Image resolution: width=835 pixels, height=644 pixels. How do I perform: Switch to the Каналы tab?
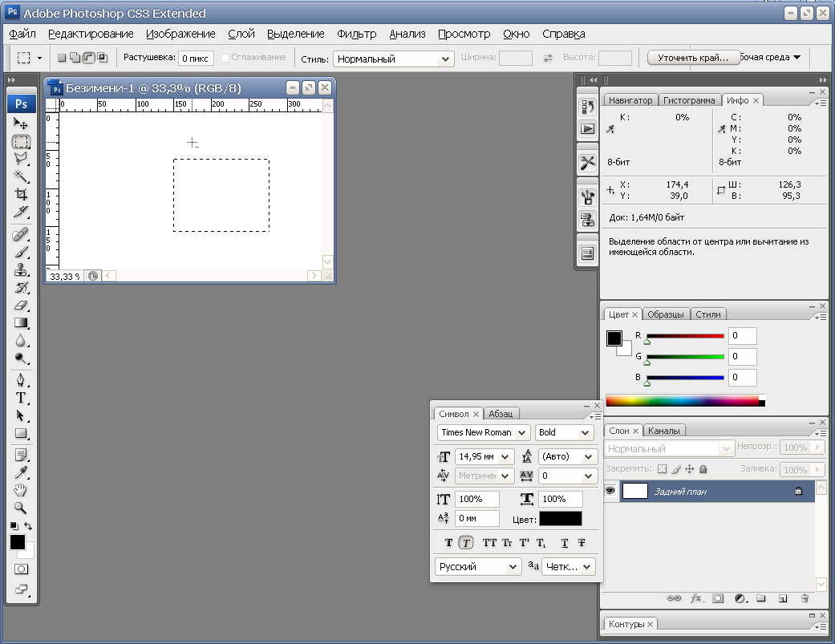coord(663,431)
